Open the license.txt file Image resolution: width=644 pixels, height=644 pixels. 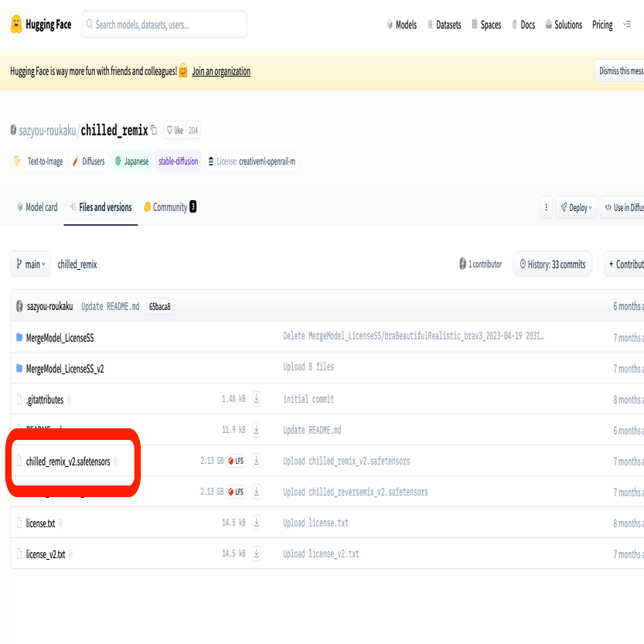click(41, 523)
